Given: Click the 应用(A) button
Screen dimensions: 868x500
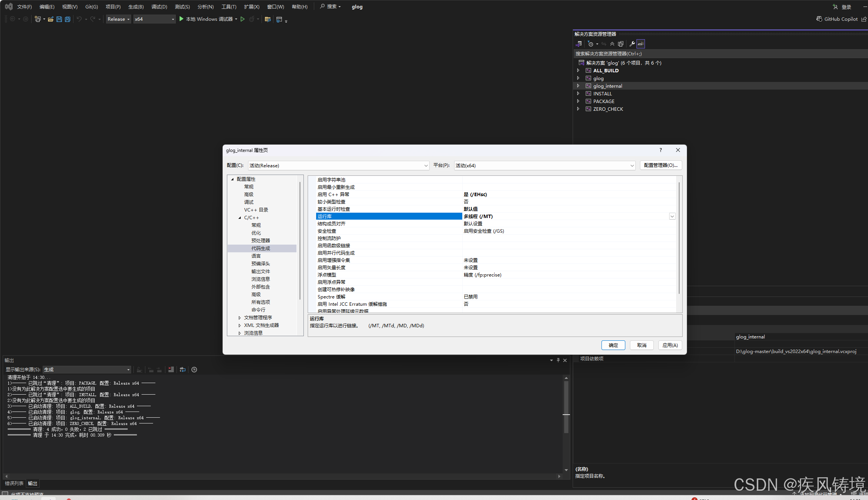Looking at the screenshot, I should (x=670, y=345).
